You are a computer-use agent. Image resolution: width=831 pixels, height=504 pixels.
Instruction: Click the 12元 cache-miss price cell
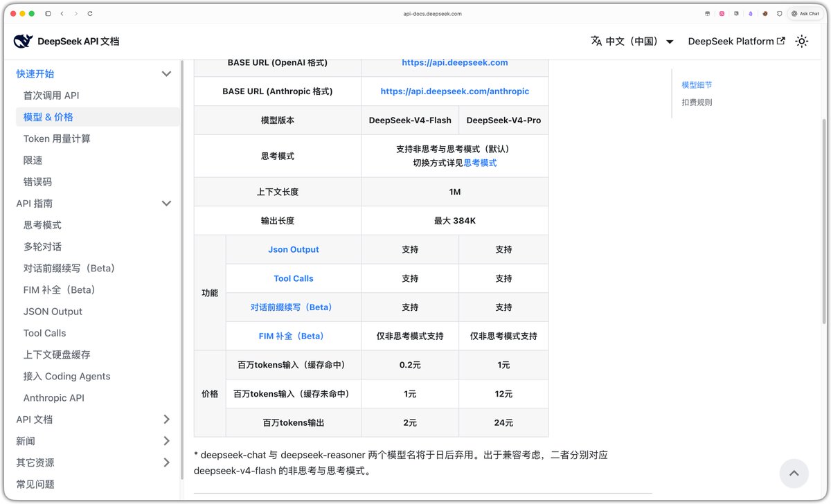[503, 394]
